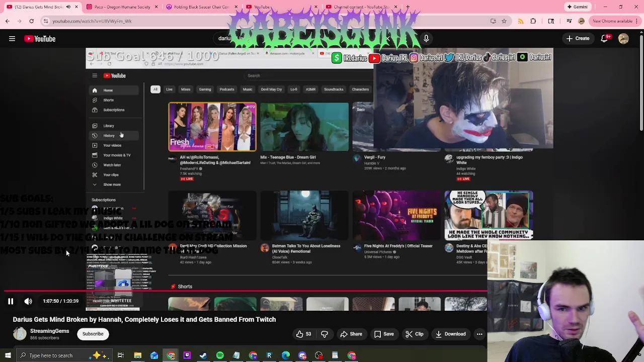Open the YouTube guide hamburger menu
Viewport: 644px width, 362px height.
coord(12,39)
